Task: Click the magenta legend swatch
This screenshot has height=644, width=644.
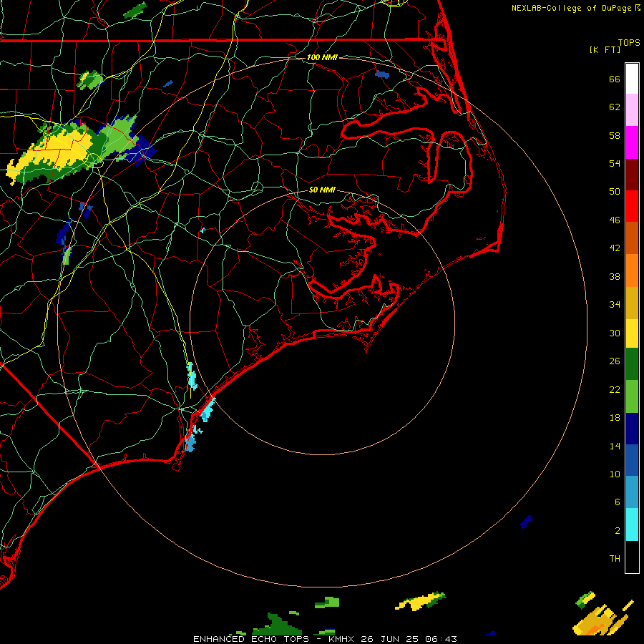Action: pyautogui.click(x=632, y=142)
